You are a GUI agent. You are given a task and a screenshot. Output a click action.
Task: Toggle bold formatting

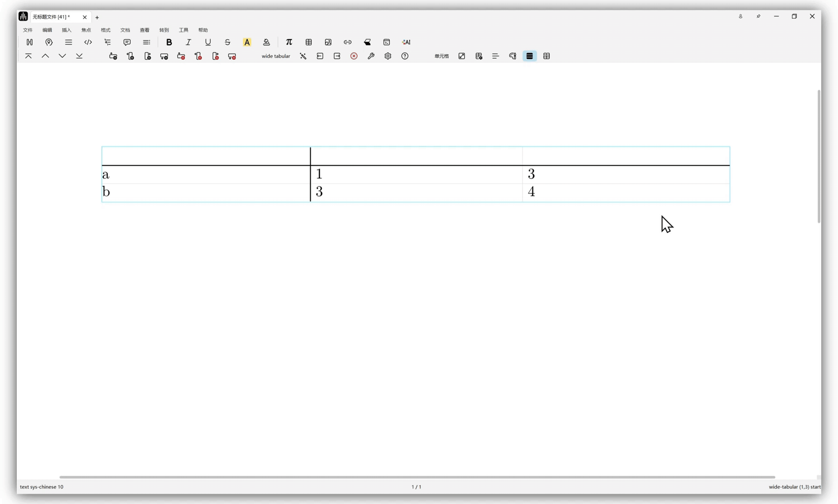(x=169, y=42)
